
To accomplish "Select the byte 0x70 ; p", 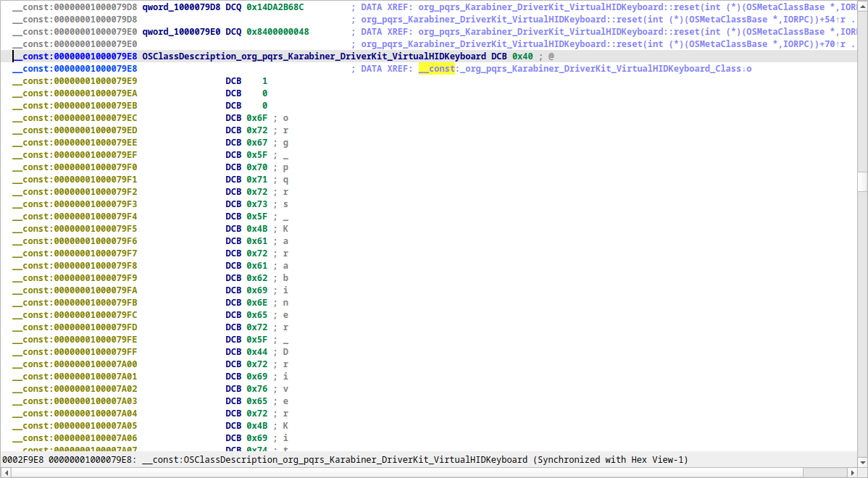I will click(257, 167).
